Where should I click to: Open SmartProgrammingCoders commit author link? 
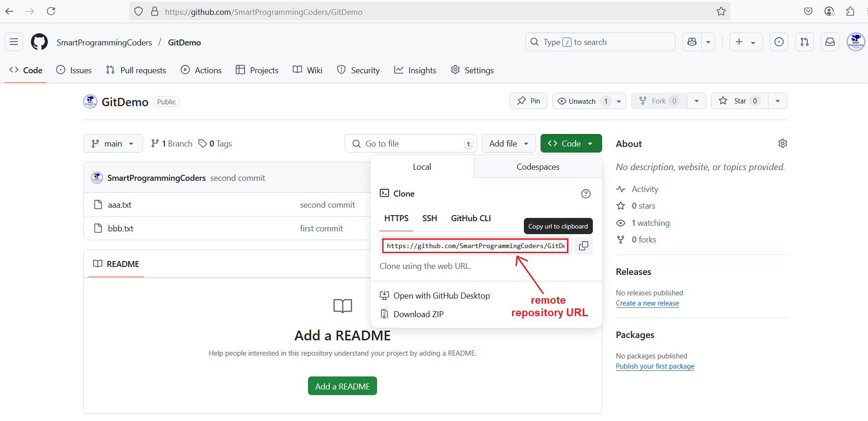156,178
